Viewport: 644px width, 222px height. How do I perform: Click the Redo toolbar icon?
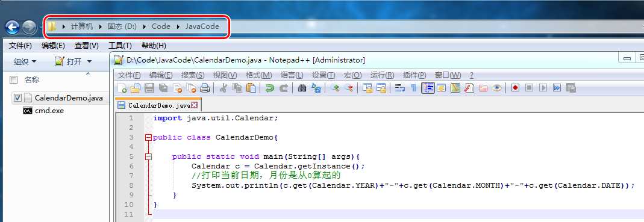[x=283, y=88]
